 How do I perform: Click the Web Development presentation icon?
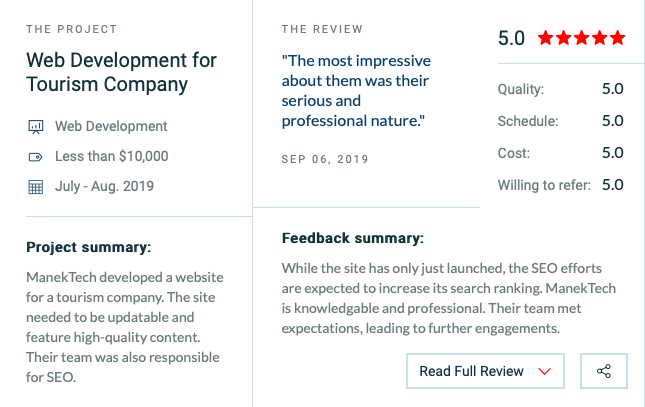click(35, 126)
